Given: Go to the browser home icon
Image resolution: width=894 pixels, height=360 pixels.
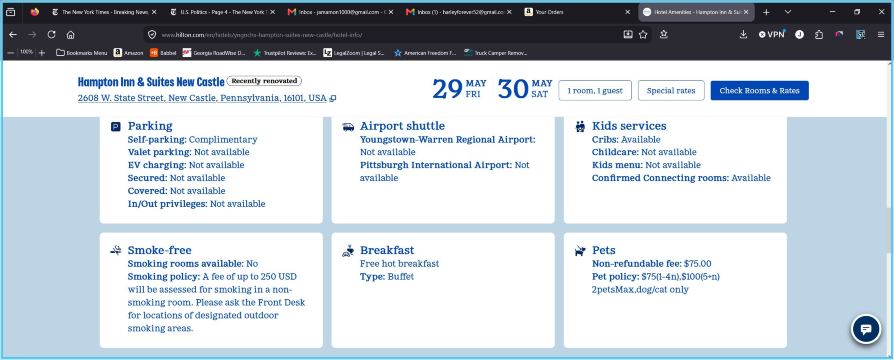Looking at the screenshot, I should pyautogui.click(x=71, y=35).
